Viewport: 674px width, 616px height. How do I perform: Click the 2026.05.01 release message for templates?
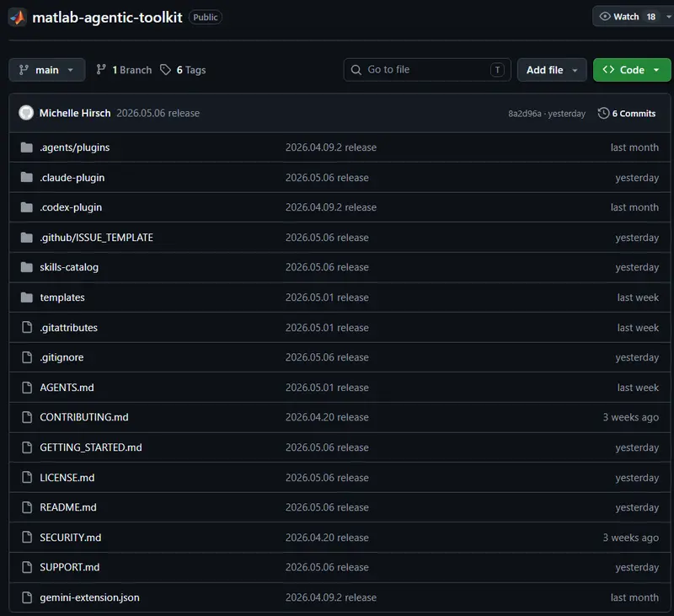327,297
